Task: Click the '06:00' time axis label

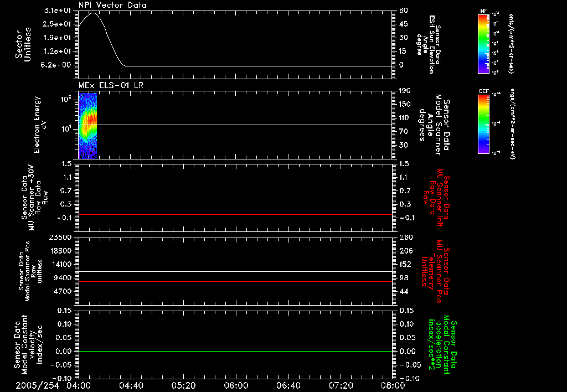Action: point(236,385)
